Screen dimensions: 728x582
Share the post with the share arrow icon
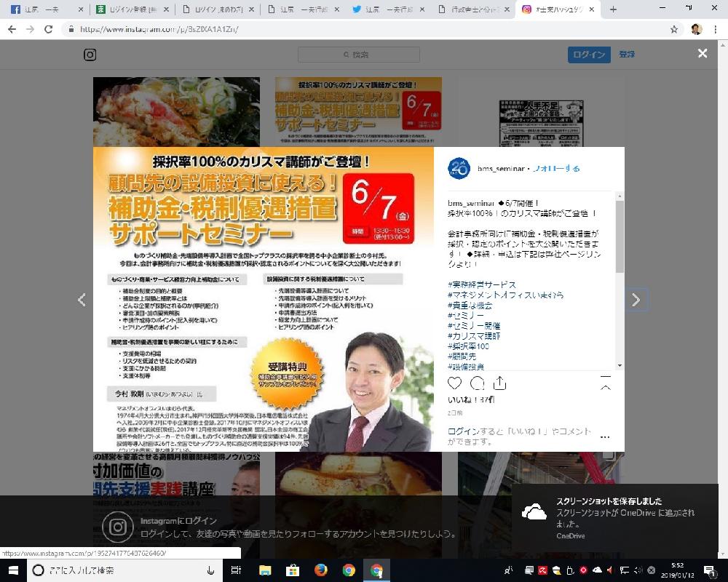click(x=499, y=383)
